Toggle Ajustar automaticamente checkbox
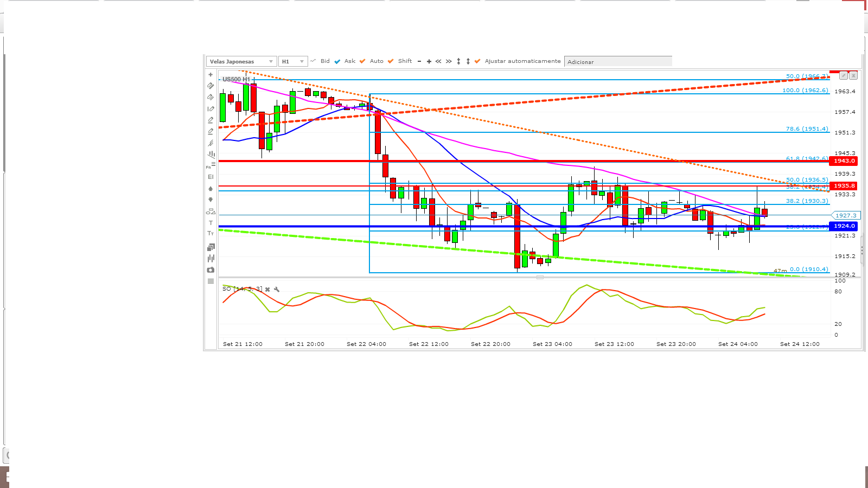Image resolution: width=868 pixels, height=488 pixels. tap(477, 61)
